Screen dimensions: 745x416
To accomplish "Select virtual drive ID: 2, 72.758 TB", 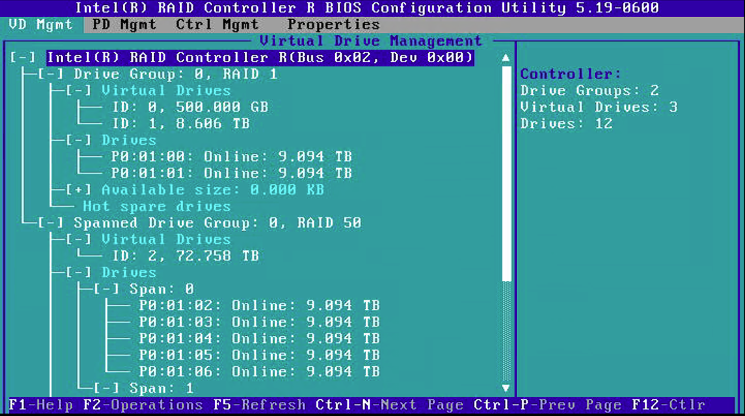I will point(185,256).
